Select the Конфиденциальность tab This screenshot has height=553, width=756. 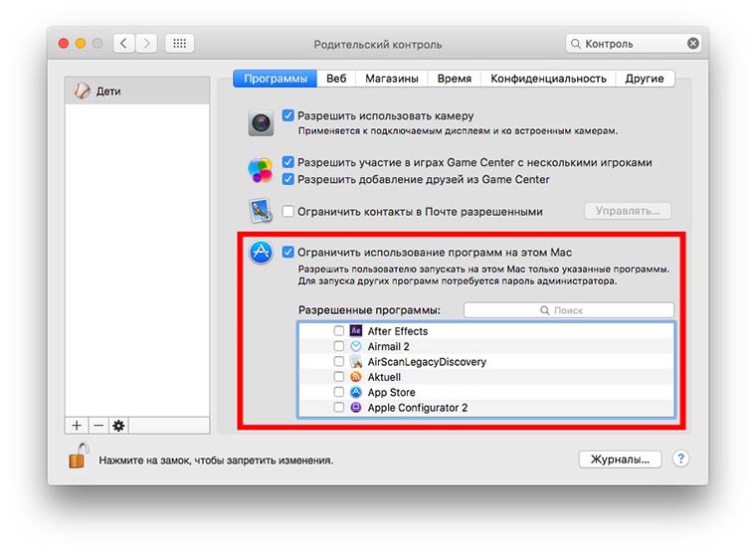pos(548,79)
